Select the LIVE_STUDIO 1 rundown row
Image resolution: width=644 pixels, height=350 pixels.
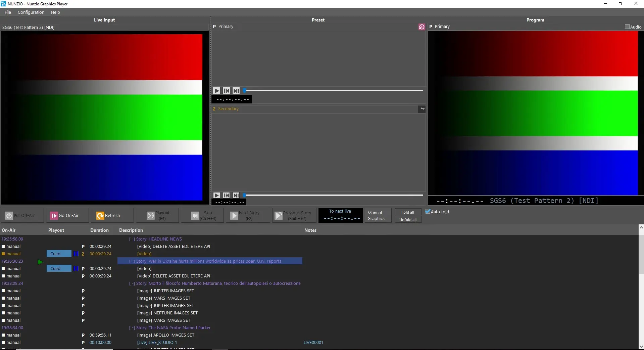click(157, 343)
